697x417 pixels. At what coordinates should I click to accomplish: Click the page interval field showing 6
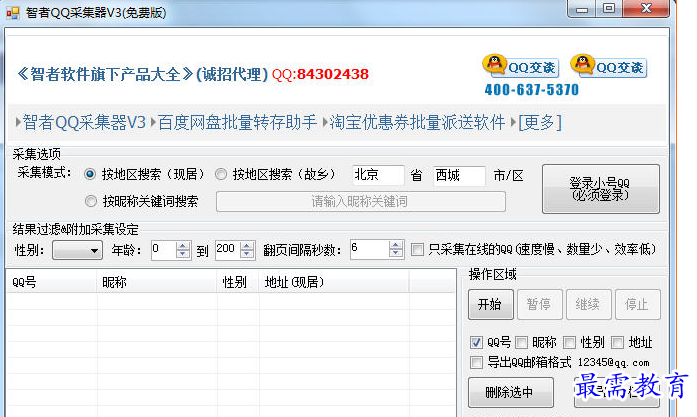pos(370,250)
